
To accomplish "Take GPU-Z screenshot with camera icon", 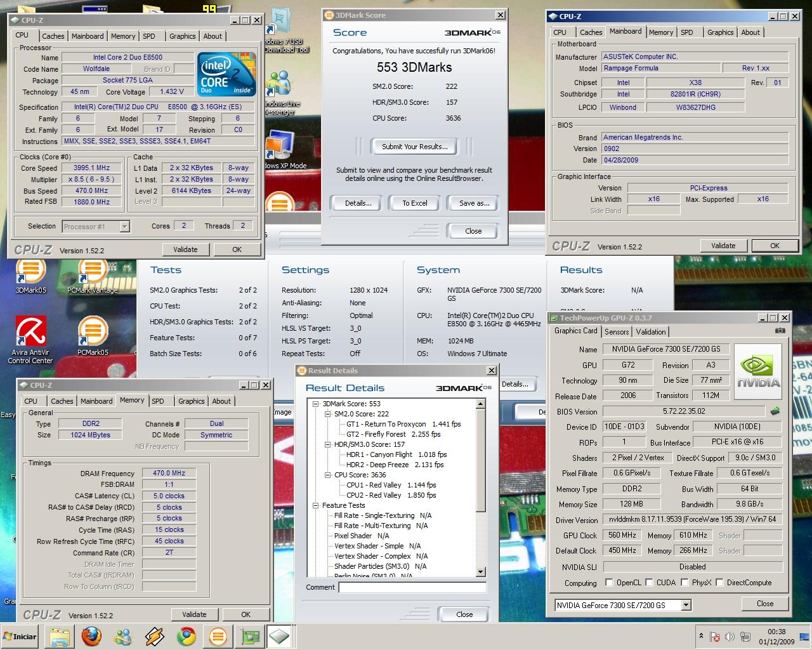I will [780, 331].
